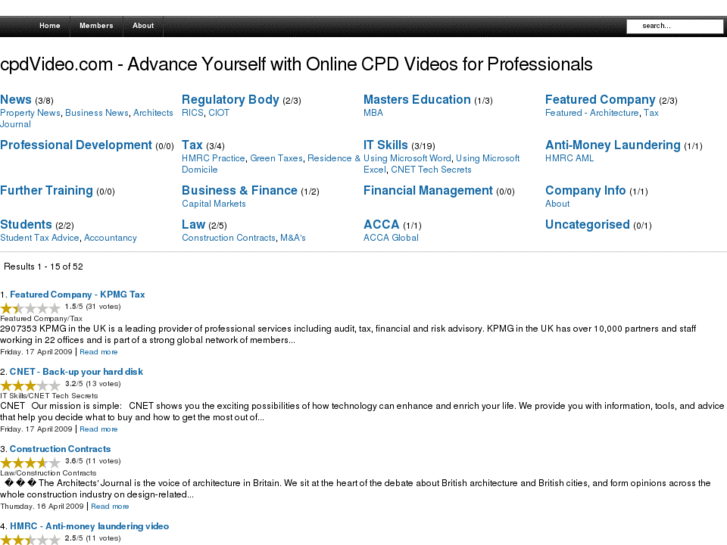Open the Members menu item

(x=96, y=26)
